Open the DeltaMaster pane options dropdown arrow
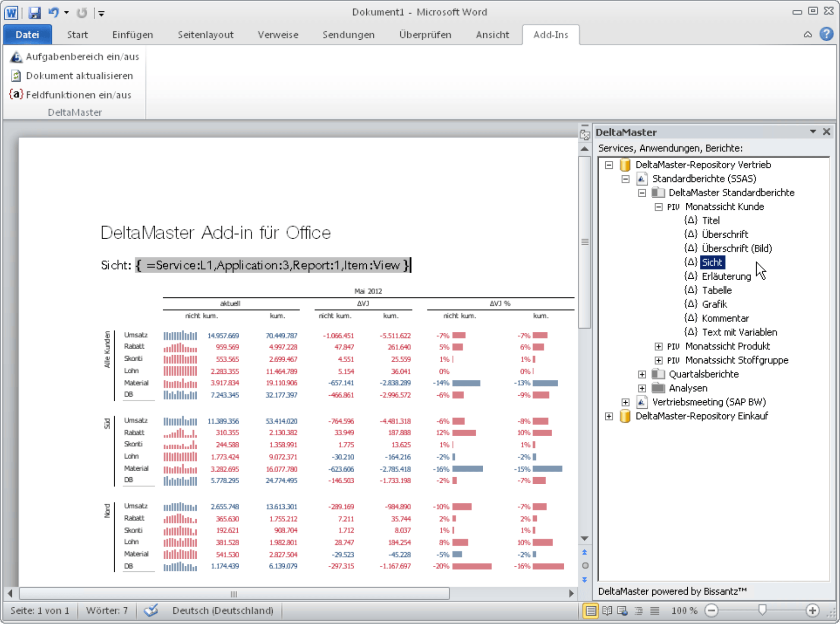 (813, 132)
